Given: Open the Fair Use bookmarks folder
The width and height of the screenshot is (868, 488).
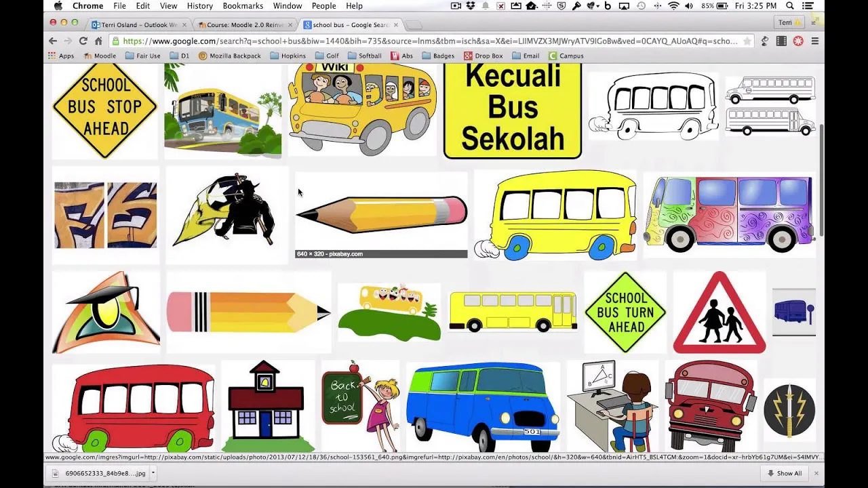Looking at the screenshot, I should coord(142,56).
